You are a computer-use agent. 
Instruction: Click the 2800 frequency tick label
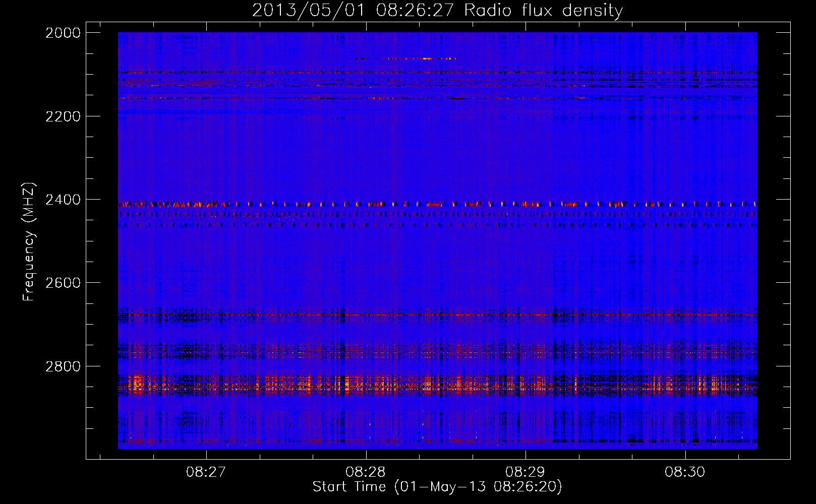[63, 366]
